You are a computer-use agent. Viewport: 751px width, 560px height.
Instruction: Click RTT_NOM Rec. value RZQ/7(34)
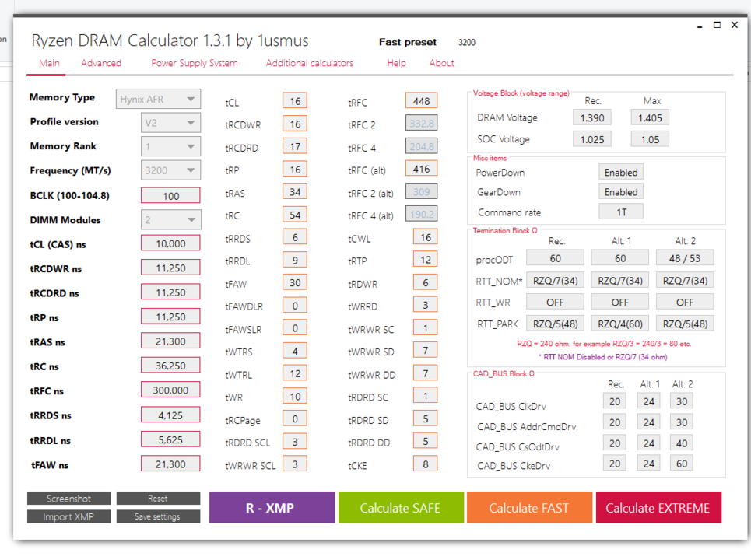click(x=555, y=281)
